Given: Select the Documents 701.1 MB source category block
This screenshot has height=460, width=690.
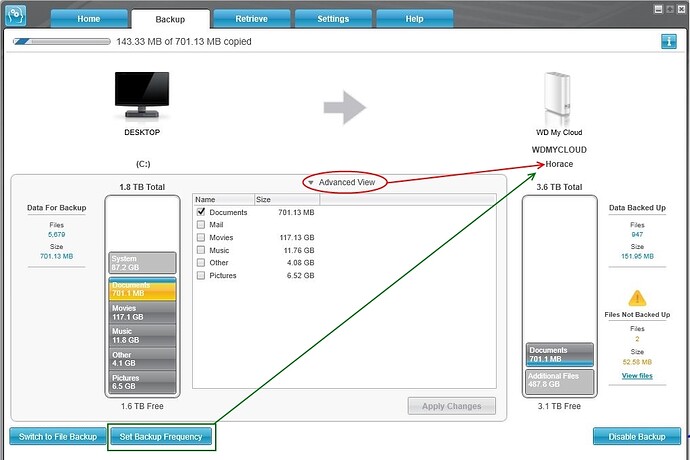Looking at the screenshot, I should pos(142,289).
